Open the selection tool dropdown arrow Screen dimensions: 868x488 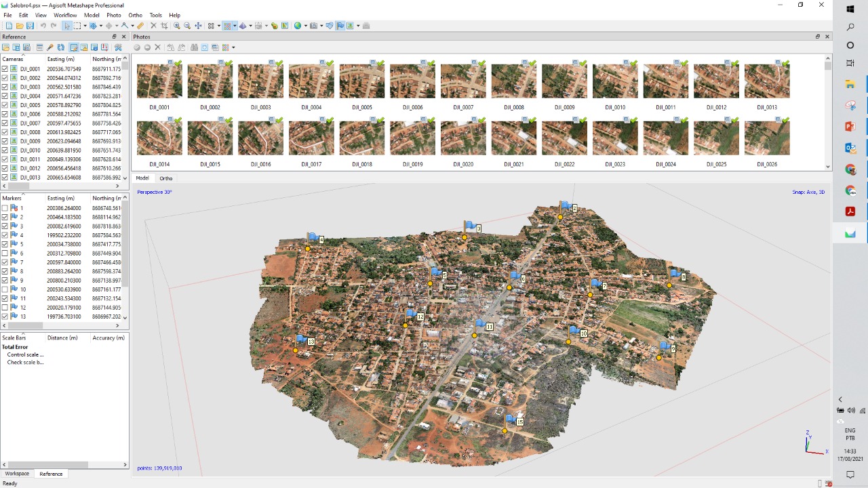coord(85,26)
